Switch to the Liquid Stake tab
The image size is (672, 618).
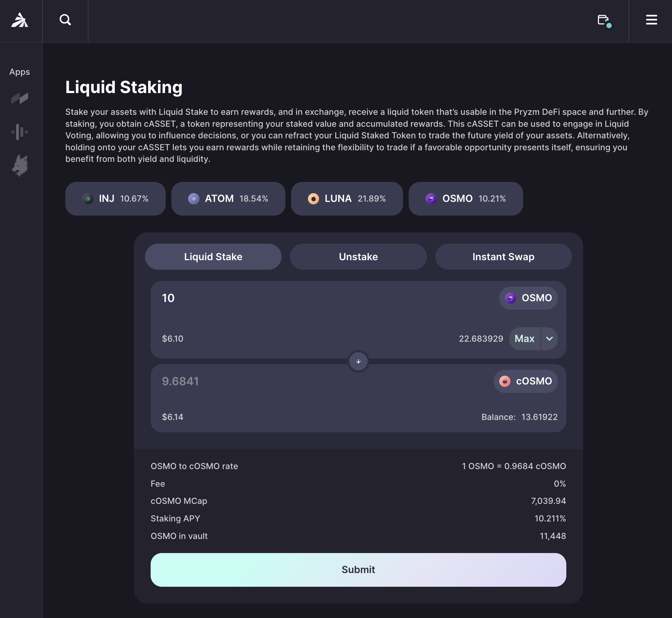(213, 257)
